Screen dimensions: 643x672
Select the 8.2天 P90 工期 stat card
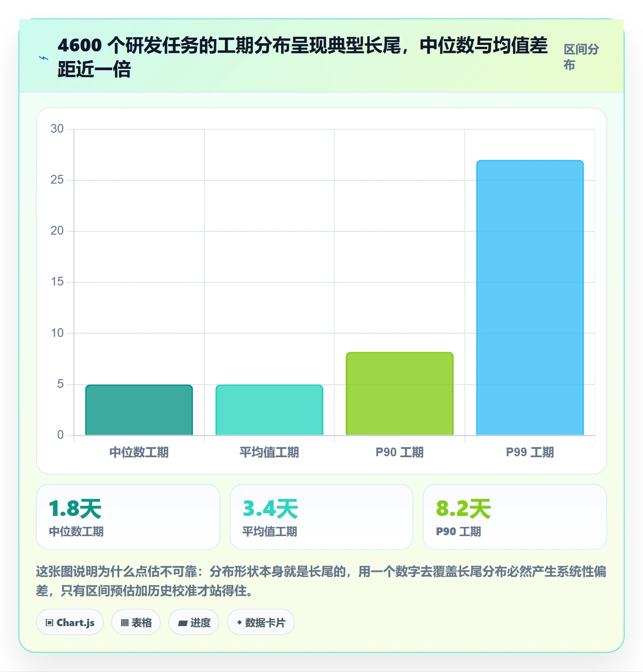(x=515, y=517)
